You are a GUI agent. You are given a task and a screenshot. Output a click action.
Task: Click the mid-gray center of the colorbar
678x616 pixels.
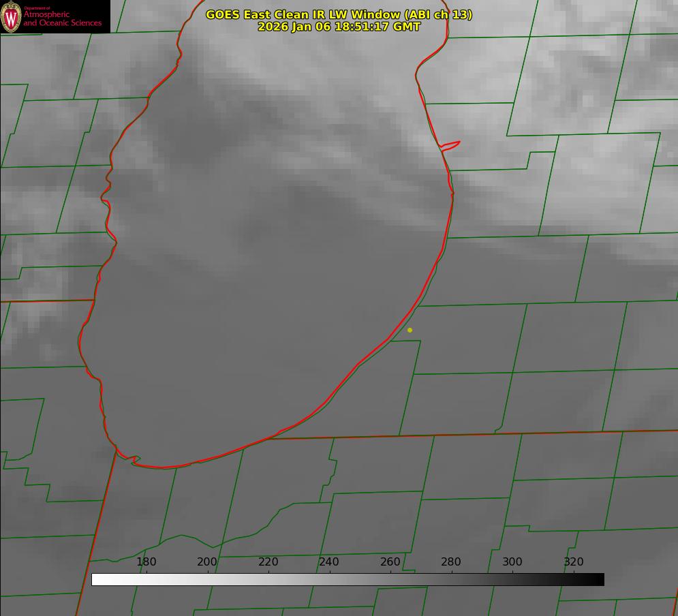[348, 579]
